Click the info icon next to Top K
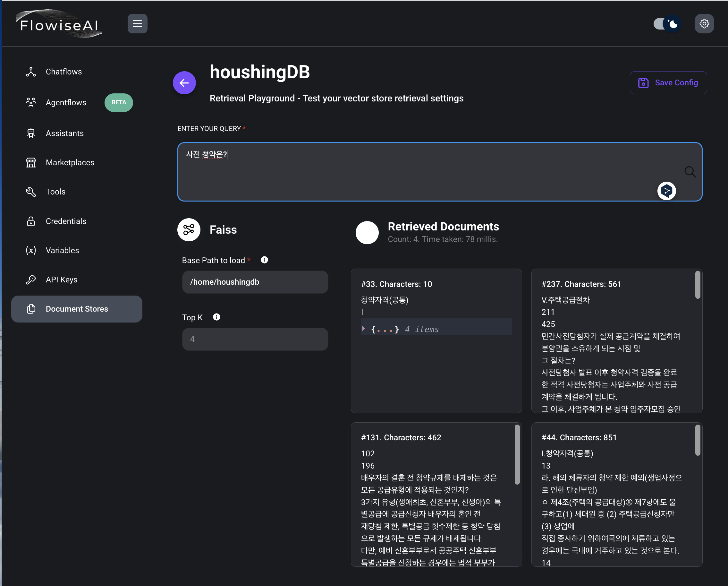Viewport: 728px width, 586px height. [x=216, y=317]
